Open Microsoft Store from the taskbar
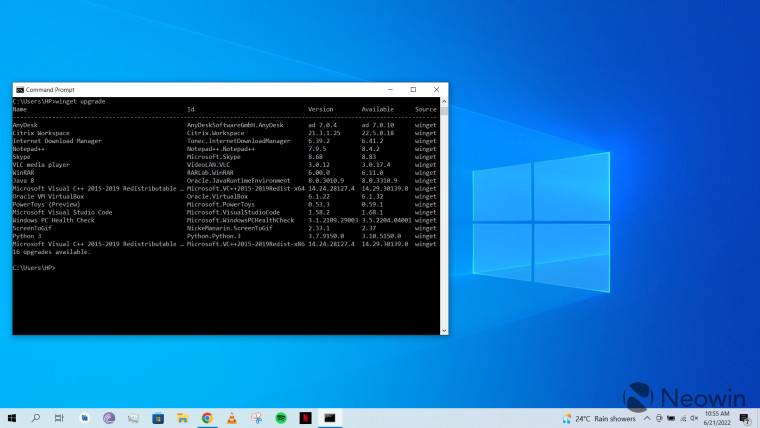The image size is (760, 428). 158,418
